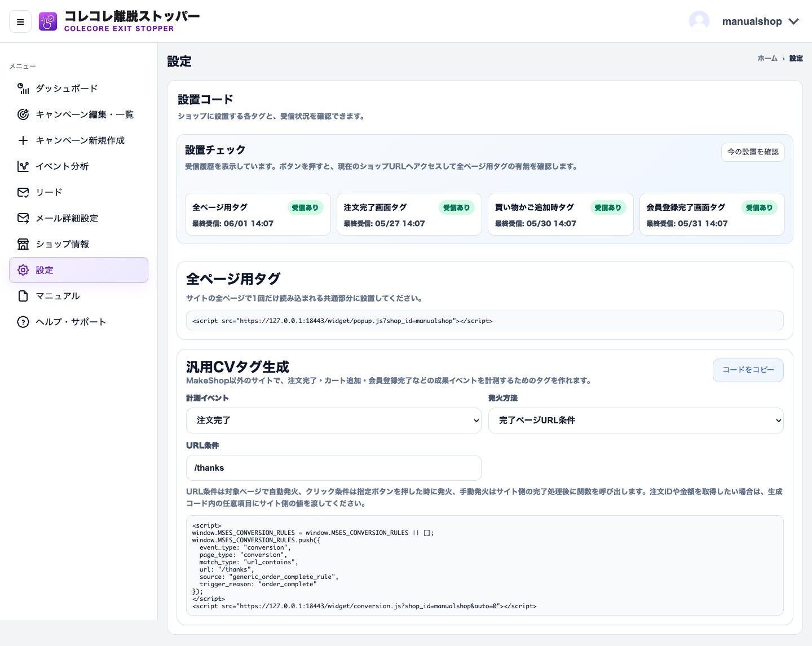Click the 汎用CVタグ生成 heading
The height and width of the screenshot is (646, 812).
[x=237, y=367]
